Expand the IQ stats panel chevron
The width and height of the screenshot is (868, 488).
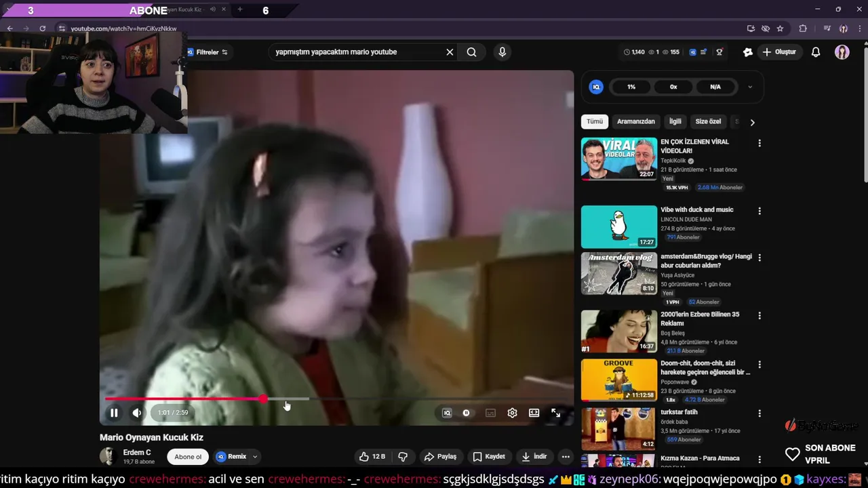pos(750,87)
